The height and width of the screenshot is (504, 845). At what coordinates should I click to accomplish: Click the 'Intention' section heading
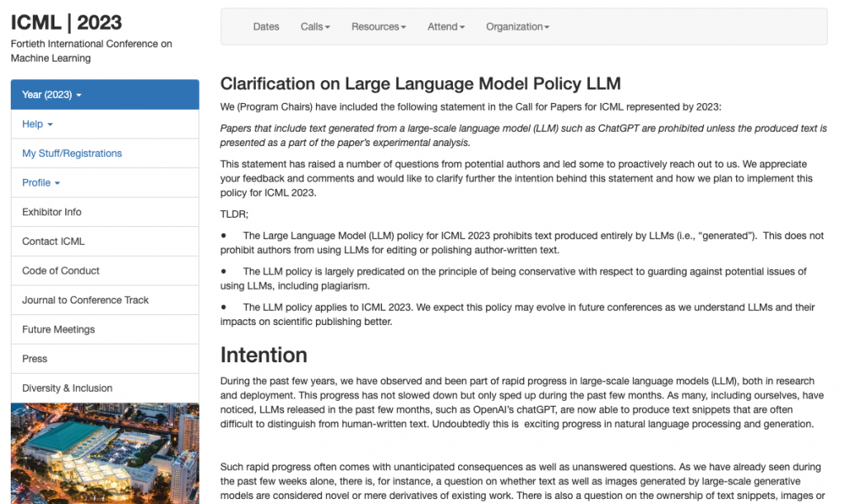pos(263,356)
